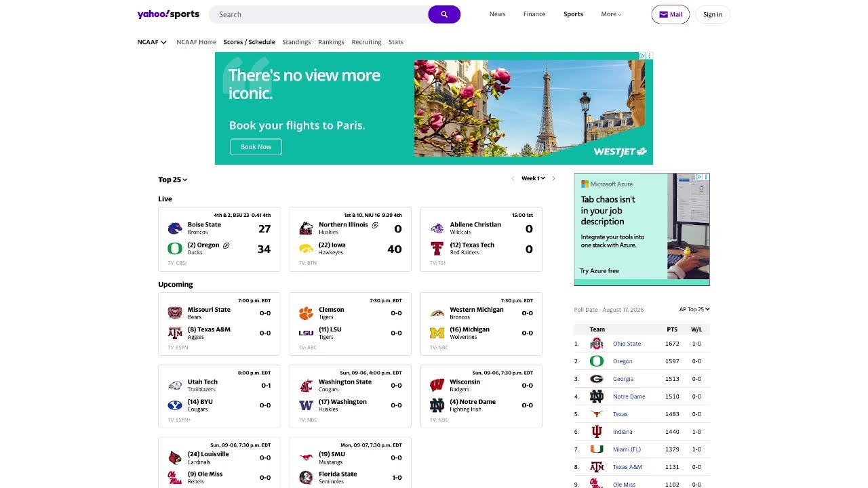Go to previous week arrow

coord(513,178)
